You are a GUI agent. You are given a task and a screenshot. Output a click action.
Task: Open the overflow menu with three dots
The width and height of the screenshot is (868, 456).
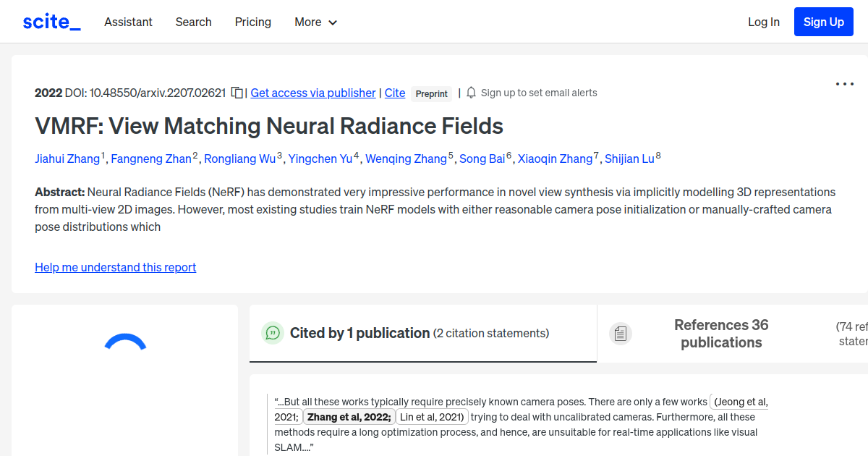(844, 84)
